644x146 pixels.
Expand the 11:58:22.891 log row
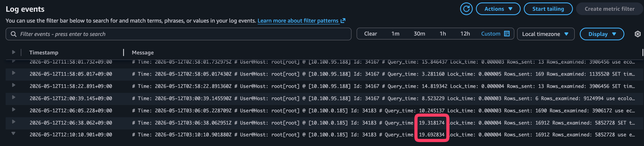point(14,85)
